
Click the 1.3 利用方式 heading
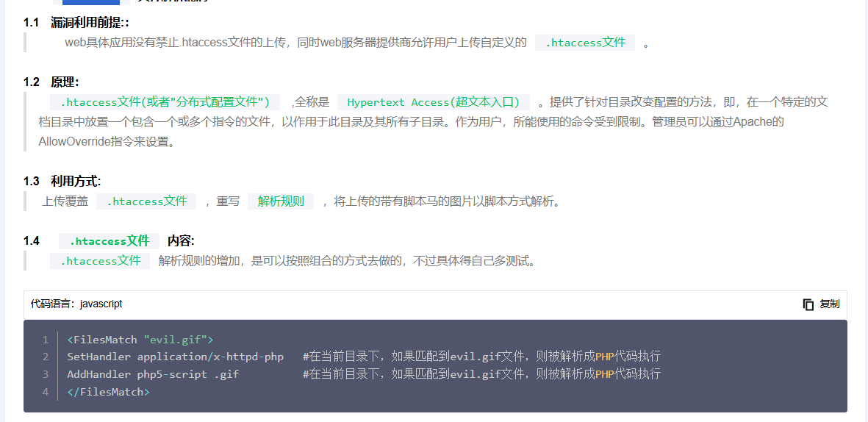pyautogui.click(x=62, y=181)
